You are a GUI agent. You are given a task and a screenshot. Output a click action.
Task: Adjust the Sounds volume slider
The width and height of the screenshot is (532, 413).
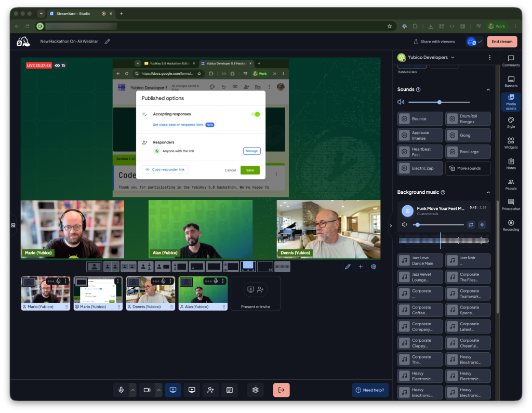pos(440,102)
